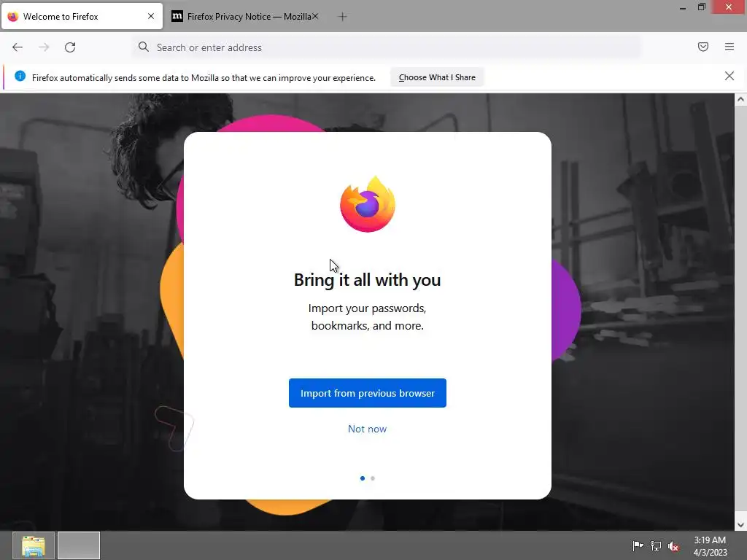Image resolution: width=747 pixels, height=560 pixels.
Task: Choose Not now link
Action: pos(368,429)
